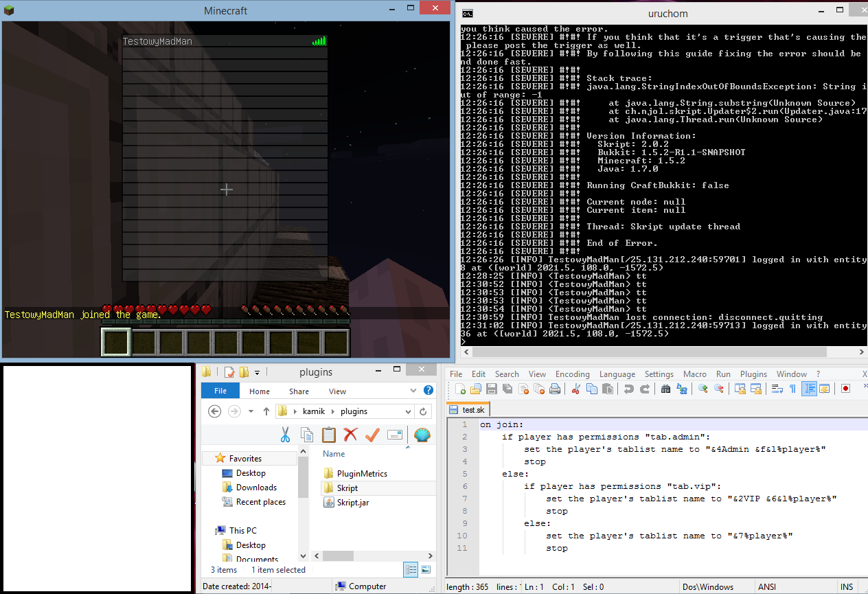The width and height of the screenshot is (868, 594).
Task: Click the Cut scissors icon in Notepad++
Action: (x=575, y=389)
